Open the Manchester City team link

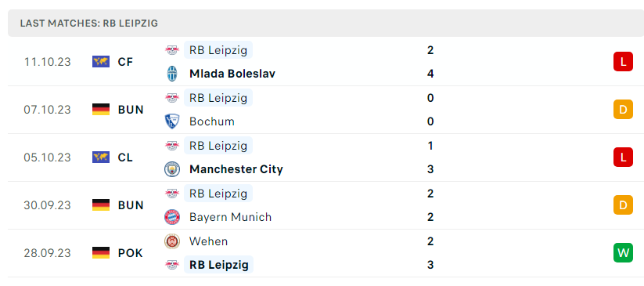[236, 169]
